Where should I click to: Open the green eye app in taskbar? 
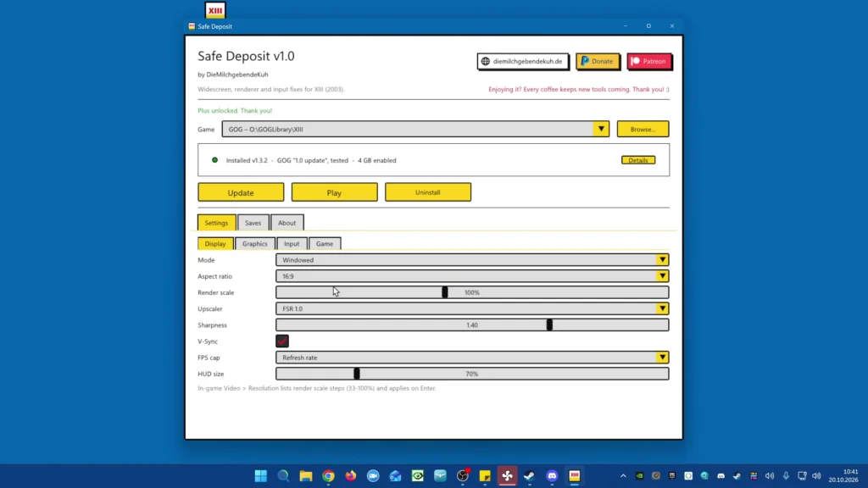pos(418,476)
